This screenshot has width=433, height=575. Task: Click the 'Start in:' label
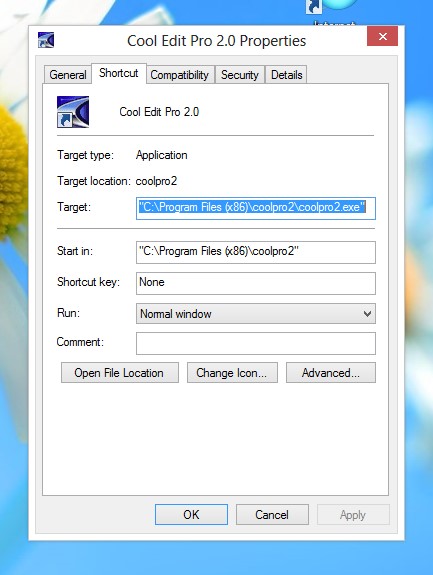(75, 251)
